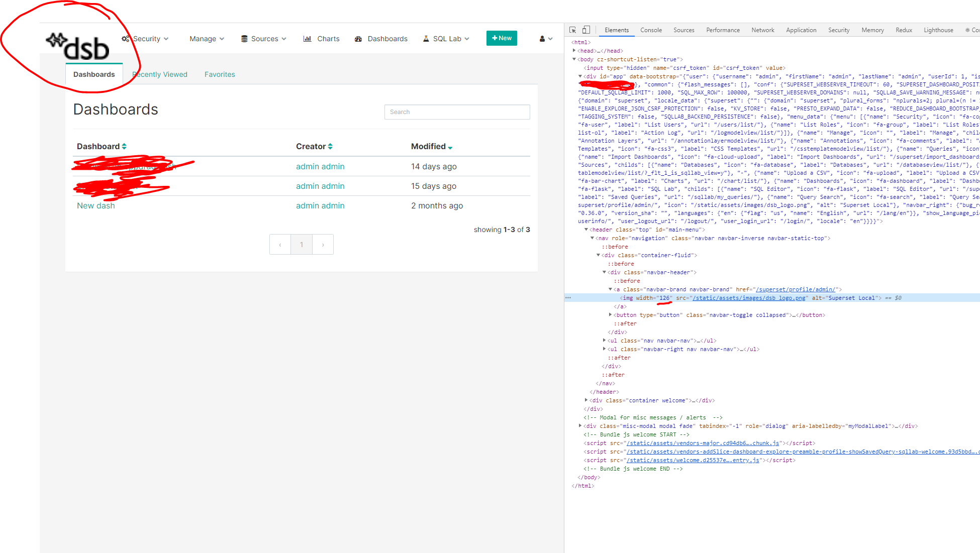The height and width of the screenshot is (553, 980).
Task: Click the New button
Action: click(502, 38)
